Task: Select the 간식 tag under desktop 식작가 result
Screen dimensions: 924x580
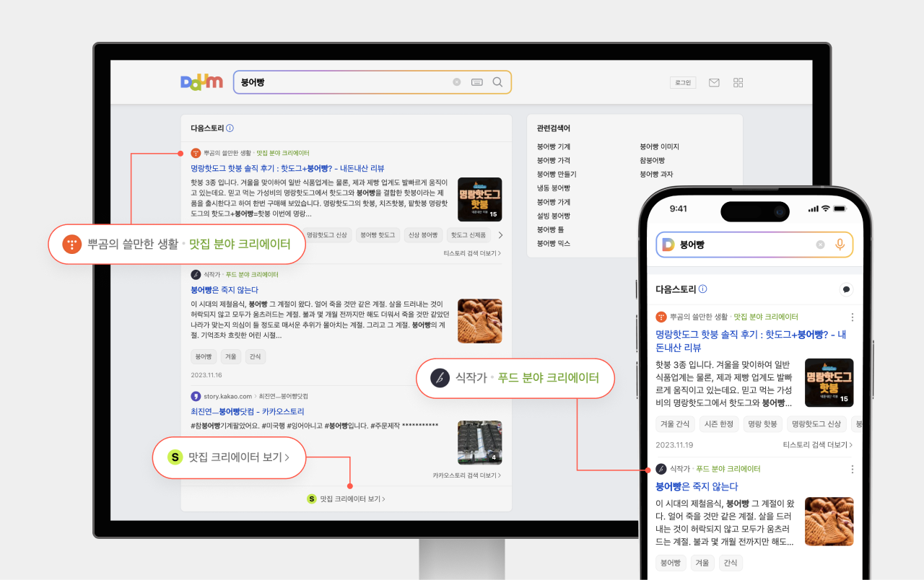Action: pyautogui.click(x=255, y=357)
